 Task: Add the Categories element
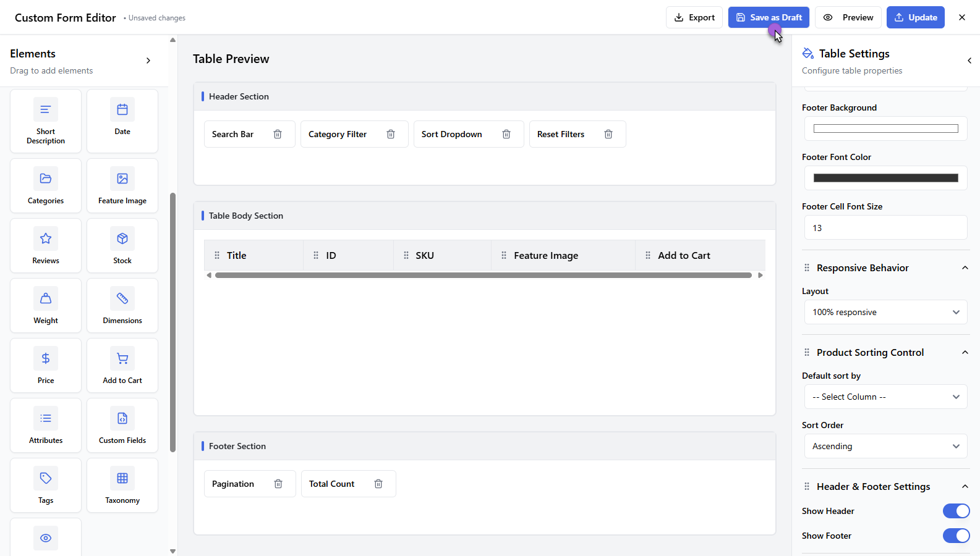(46, 185)
